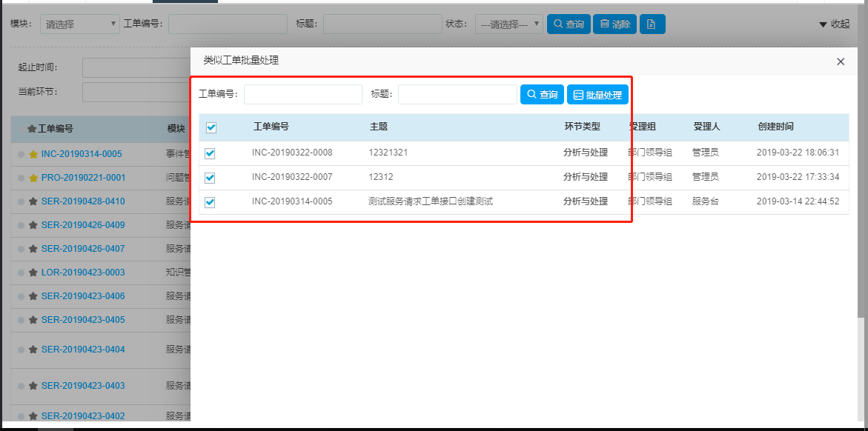Open the 模块 dropdown
Screen dimensions: 868x431
click(79, 24)
